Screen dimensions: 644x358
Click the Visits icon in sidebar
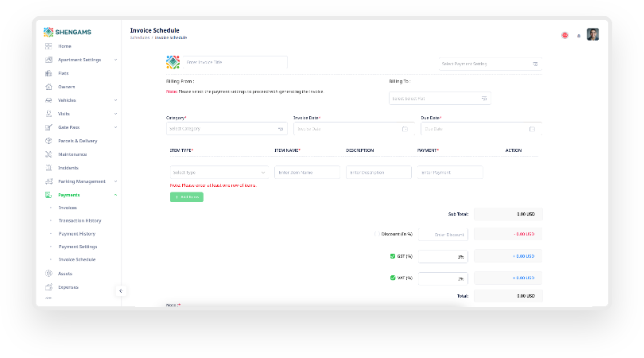coord(48,114)
